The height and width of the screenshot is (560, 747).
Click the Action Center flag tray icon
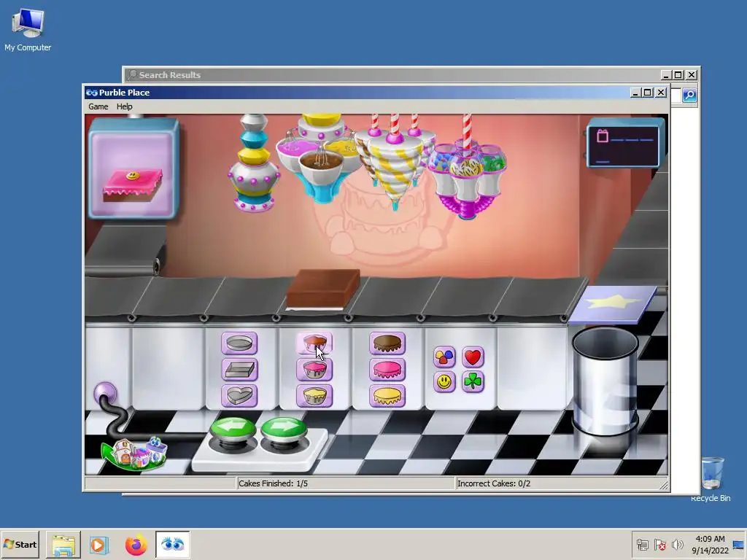click(x=659, y=544)
